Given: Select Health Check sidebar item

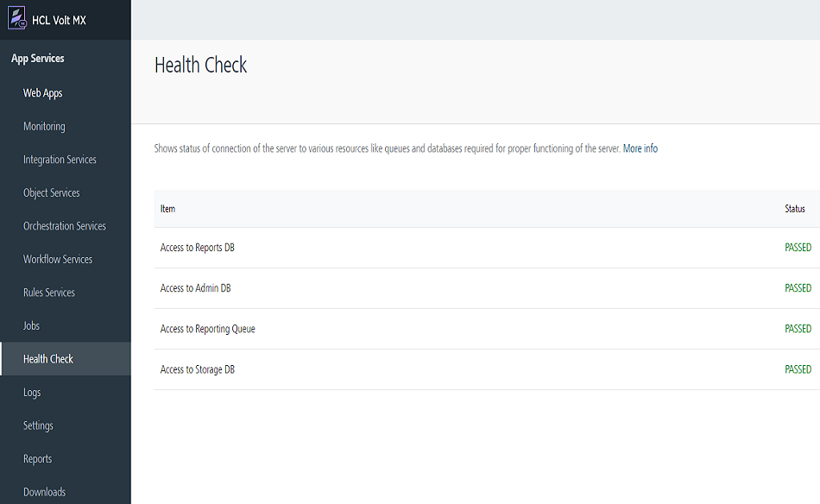Looking at the screenshot, I should click(48, 359).
